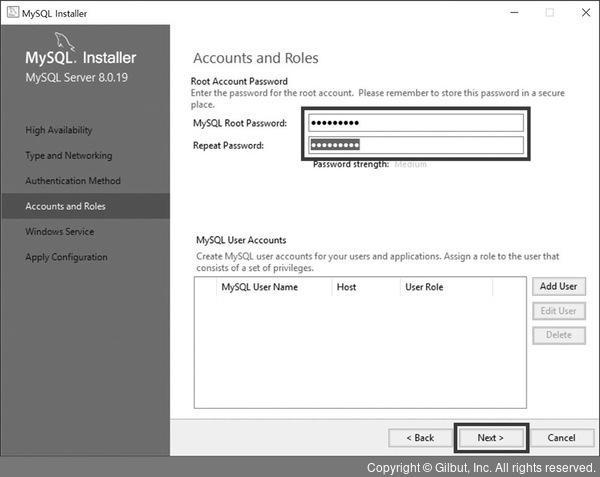
Task: Click the MySQL dolphin logo in sidebar
Action: 64,41
